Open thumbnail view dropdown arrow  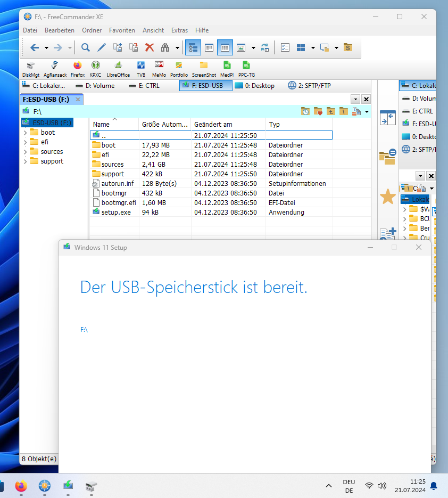253,48
